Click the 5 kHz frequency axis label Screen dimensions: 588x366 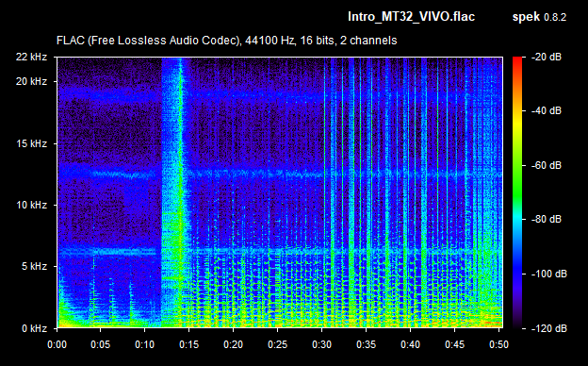[x=34, y=267]
